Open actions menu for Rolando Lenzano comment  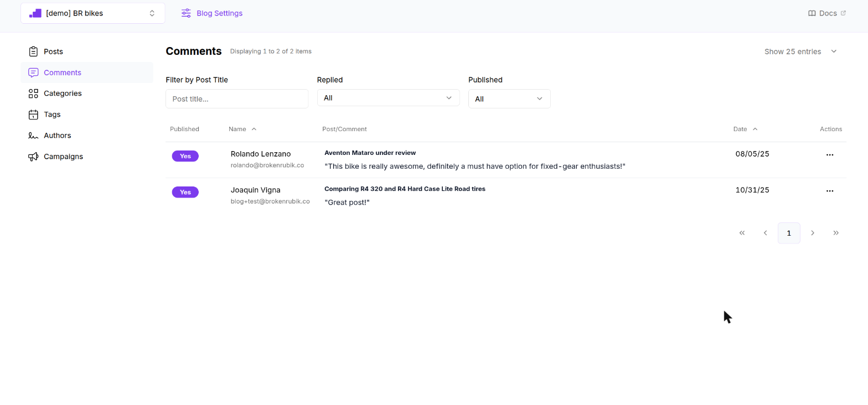(829, 155)
